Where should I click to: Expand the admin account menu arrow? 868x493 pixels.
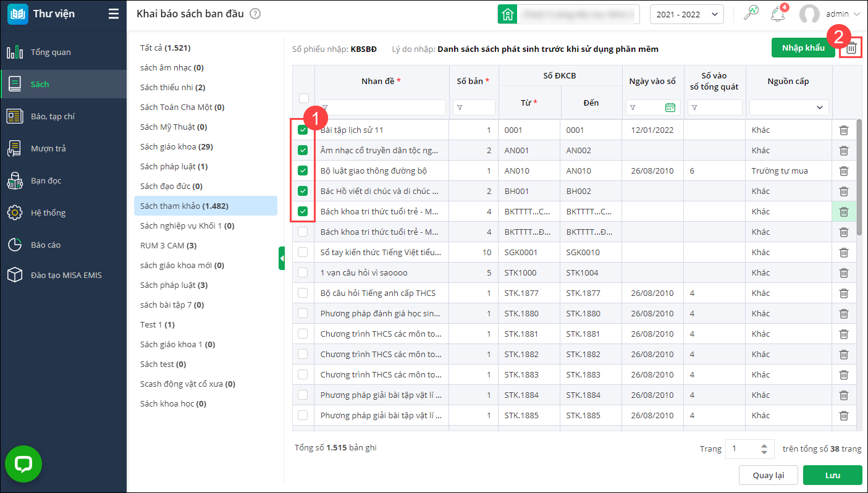(857, 14)
